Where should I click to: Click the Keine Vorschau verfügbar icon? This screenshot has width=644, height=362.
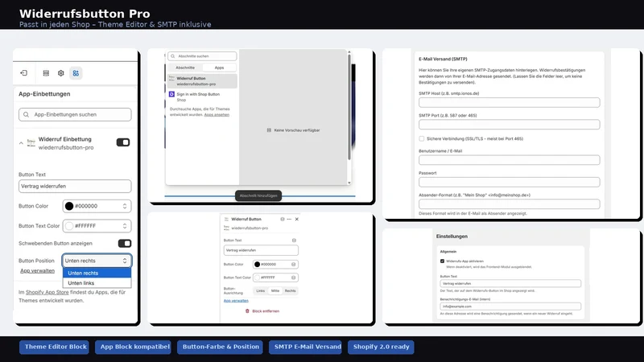269,130
